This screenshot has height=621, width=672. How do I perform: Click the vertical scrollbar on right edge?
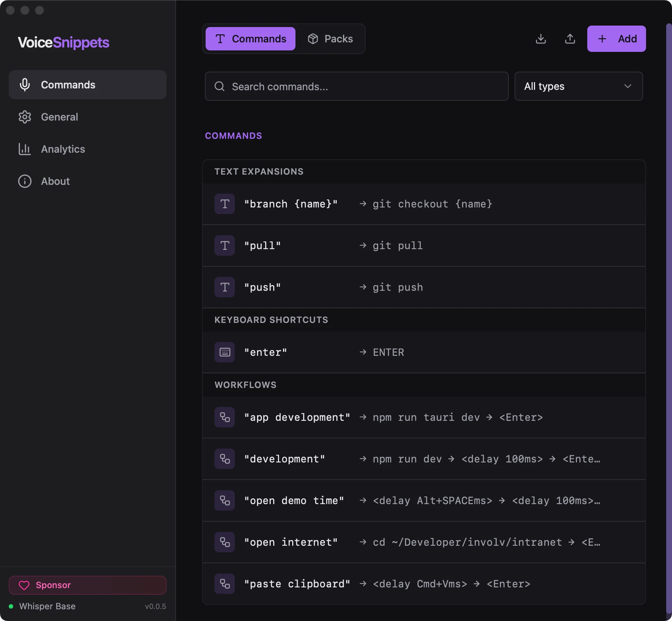[x=669, y=318]
